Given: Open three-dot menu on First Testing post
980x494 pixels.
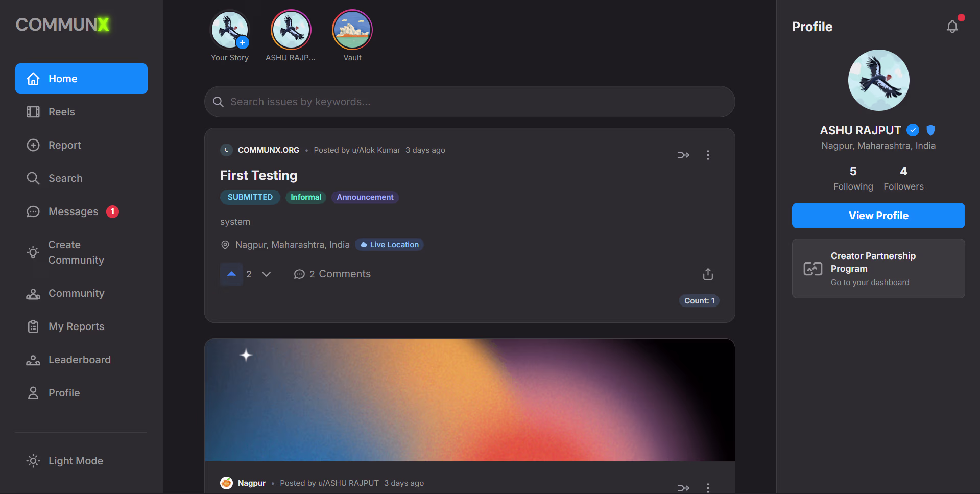Looking at the screenshot, I should 708,155.
